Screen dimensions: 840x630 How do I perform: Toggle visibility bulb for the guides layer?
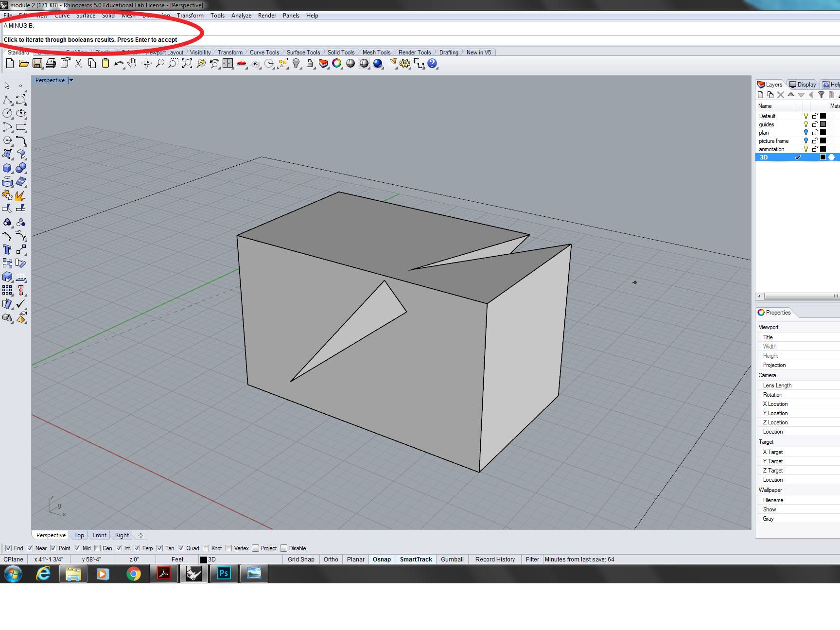click(806, 124)
